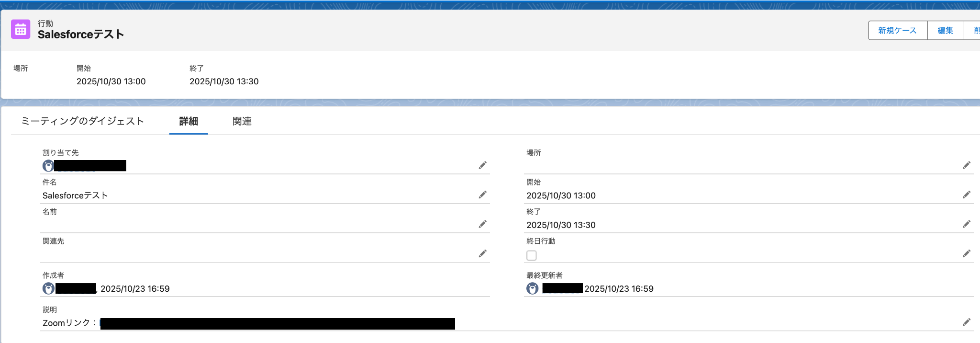Click the 件名 value Salesforceテスト
980x343 pixels.
(x=75, y=195)
